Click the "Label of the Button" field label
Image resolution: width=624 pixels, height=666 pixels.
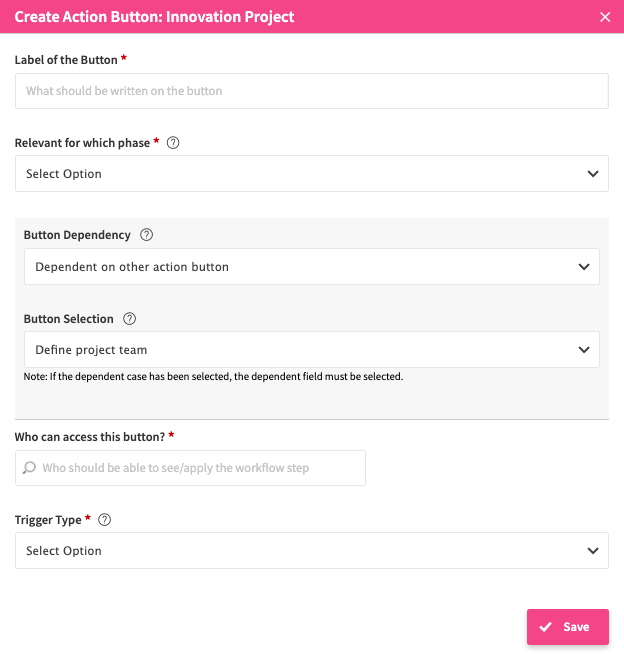pyautogui.click(x=66, y=60)
